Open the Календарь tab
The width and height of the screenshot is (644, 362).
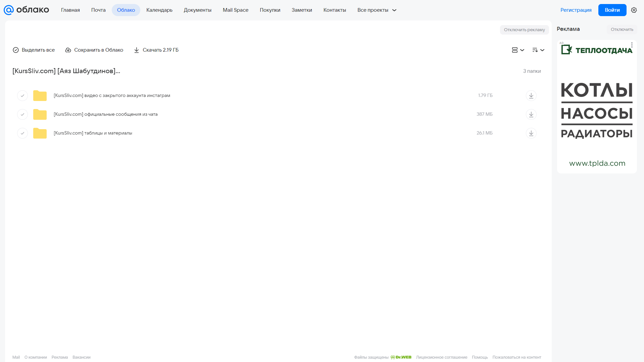click(x=159, y=10)
